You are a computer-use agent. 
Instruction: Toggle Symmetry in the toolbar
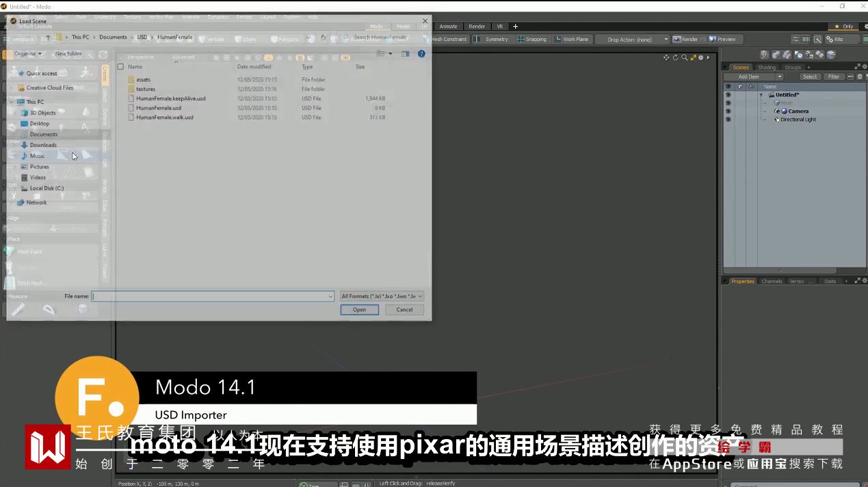click(492, 39)
